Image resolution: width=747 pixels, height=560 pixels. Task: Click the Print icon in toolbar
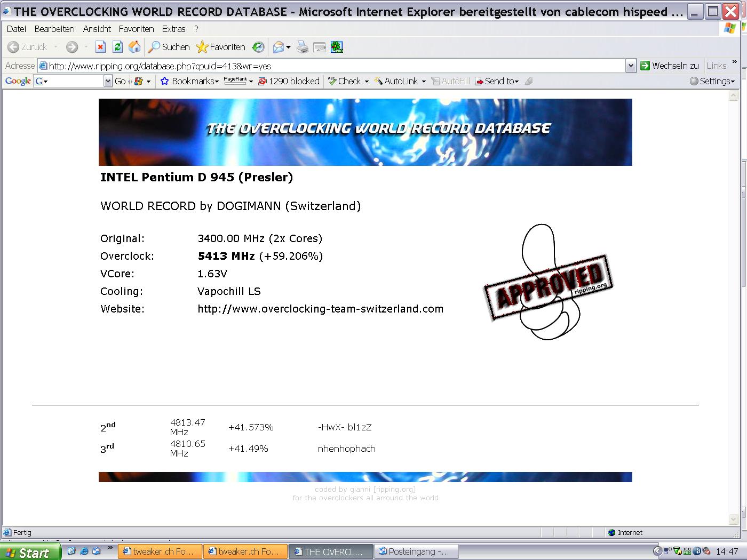tap(303, 47)
